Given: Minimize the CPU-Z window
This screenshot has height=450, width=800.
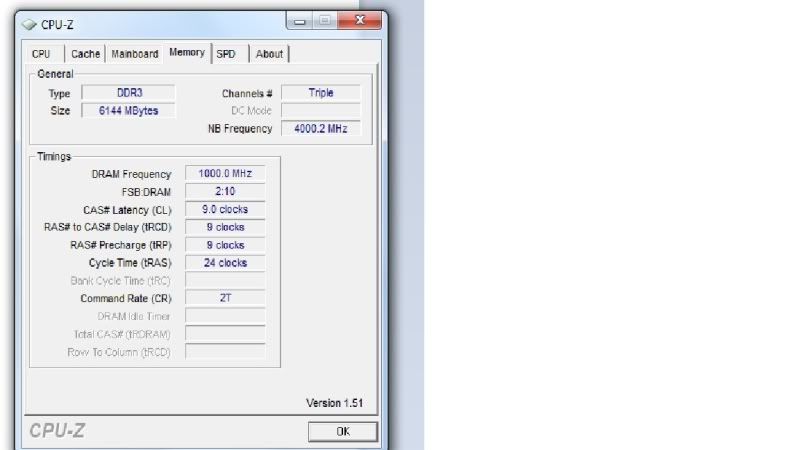Looking at the screenshot, I should pos(299,21).
